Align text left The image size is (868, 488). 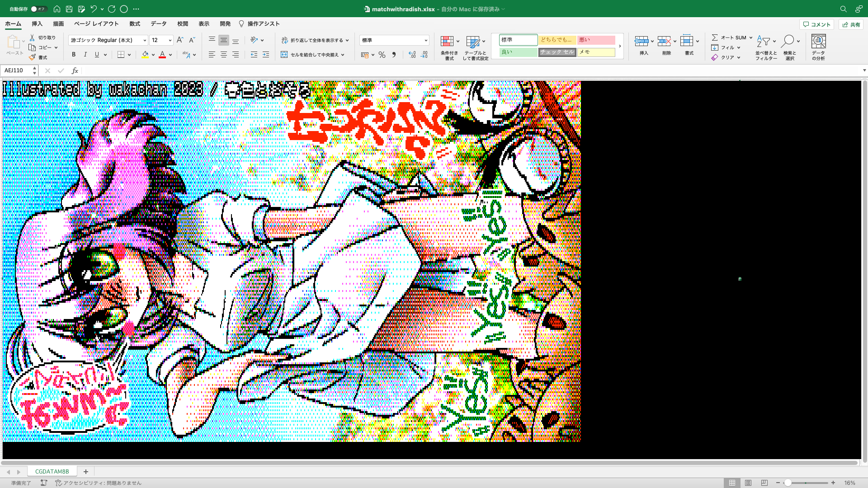pos(212,55)
